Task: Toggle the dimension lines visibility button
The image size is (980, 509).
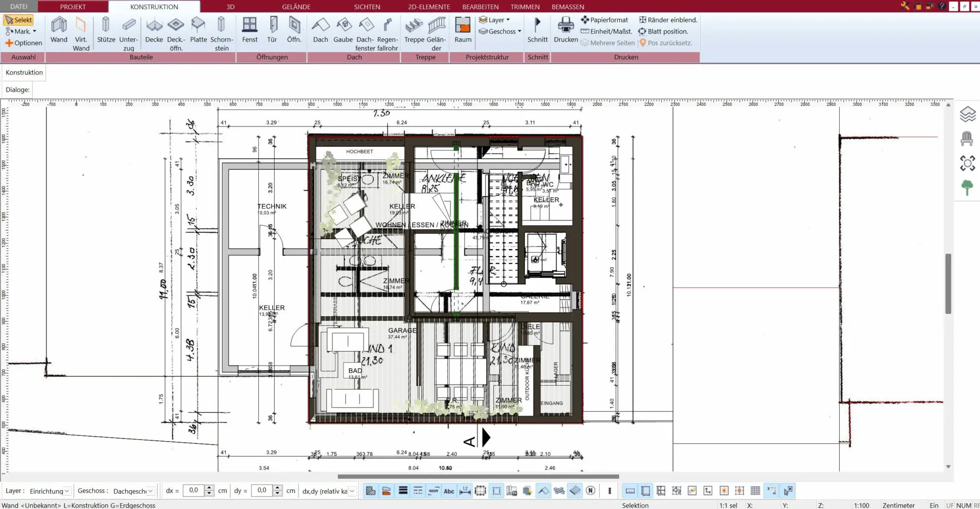Action: tap(465, 491)
